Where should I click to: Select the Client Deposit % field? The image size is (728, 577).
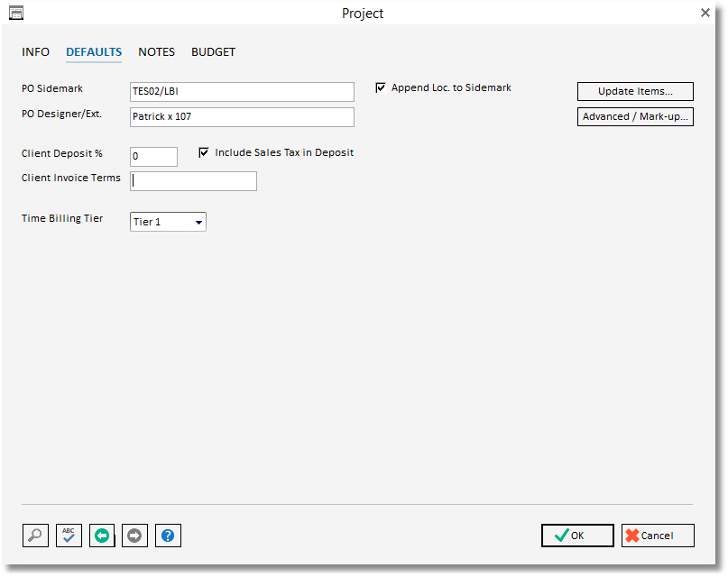tap(153, 156)
